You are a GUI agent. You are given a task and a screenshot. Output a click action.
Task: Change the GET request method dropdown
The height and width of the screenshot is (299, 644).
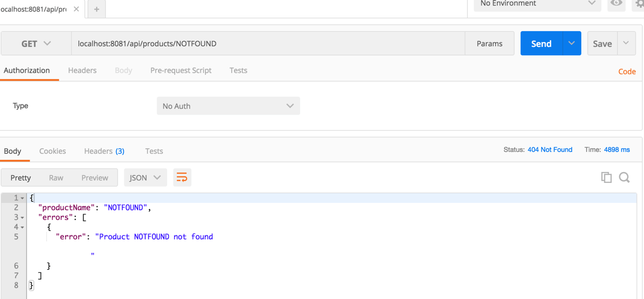[x=36, y=44]
